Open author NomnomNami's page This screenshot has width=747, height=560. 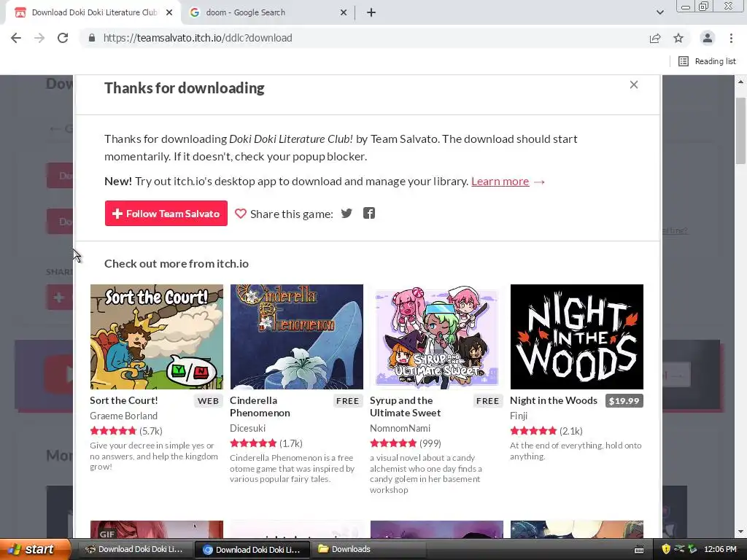tap(400, 428)
